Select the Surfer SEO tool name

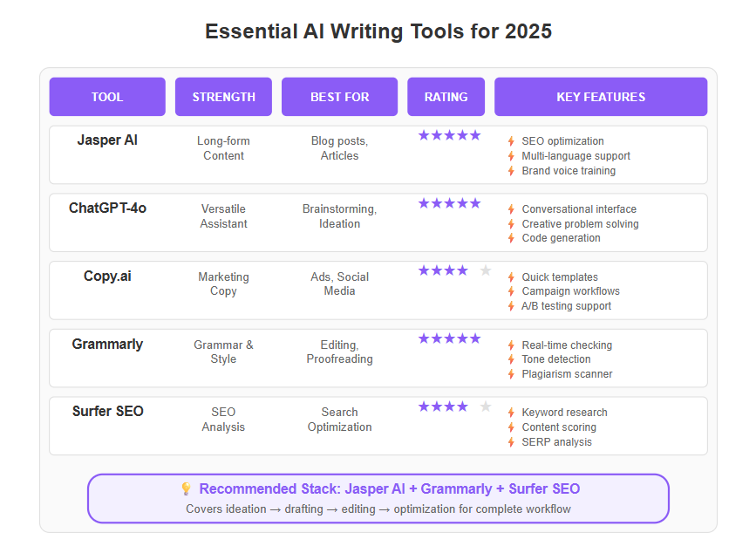pos(107,411)
